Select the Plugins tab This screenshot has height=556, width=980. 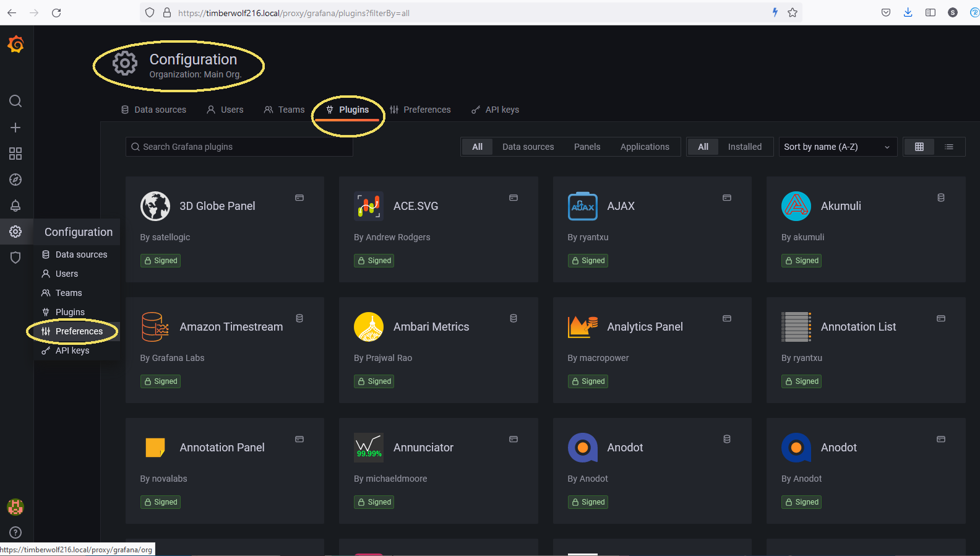[347, 110]
